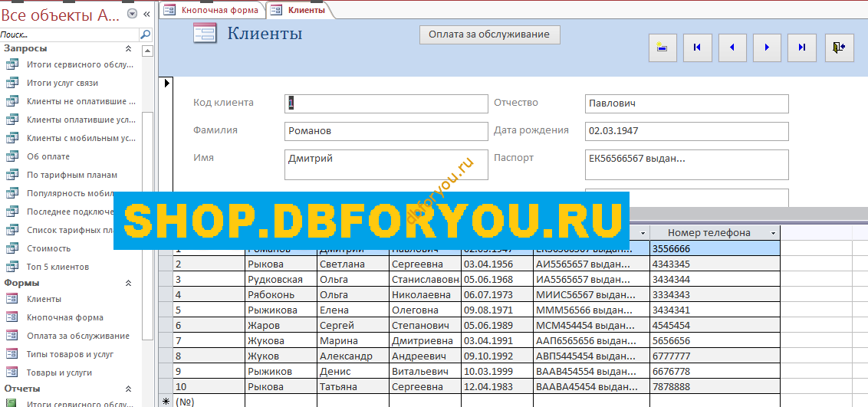
Task: Click the add new record icon button
Action: (663, 48)
